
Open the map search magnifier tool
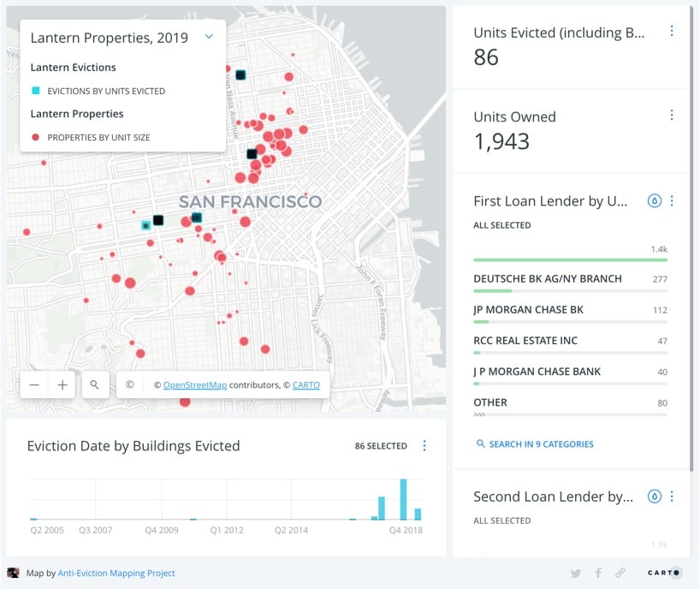point(95,385)
